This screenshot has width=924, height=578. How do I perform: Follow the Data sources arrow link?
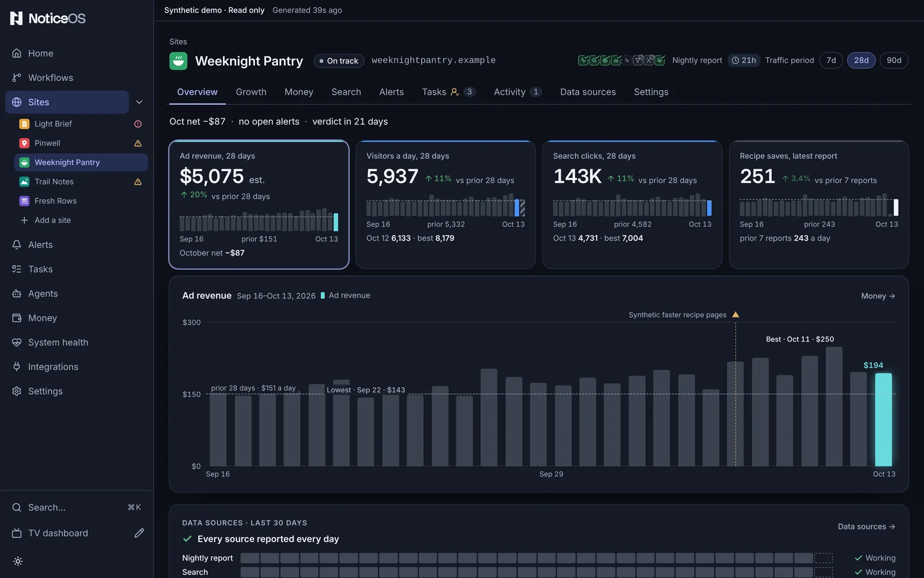[867, 527]
